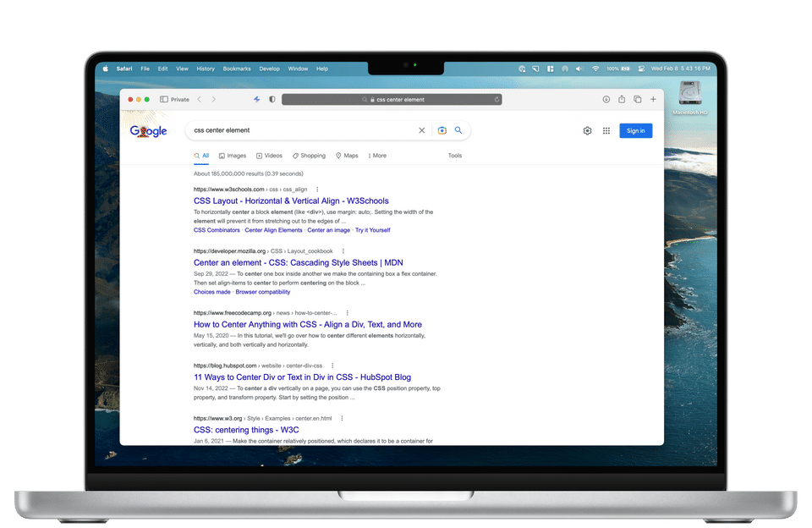Reload the page with the refresh icon

(497, 100)
